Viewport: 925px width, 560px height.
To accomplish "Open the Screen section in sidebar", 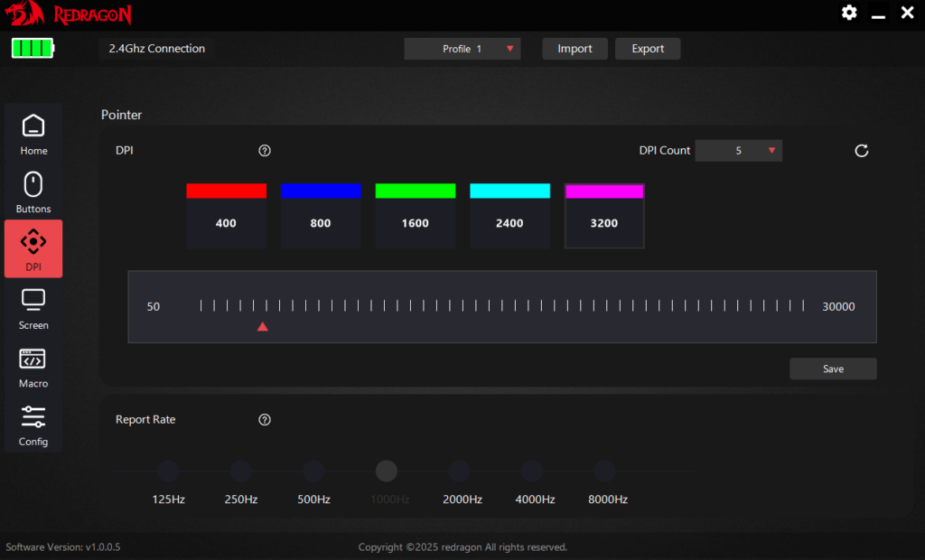I will click(x=33, y=307).
